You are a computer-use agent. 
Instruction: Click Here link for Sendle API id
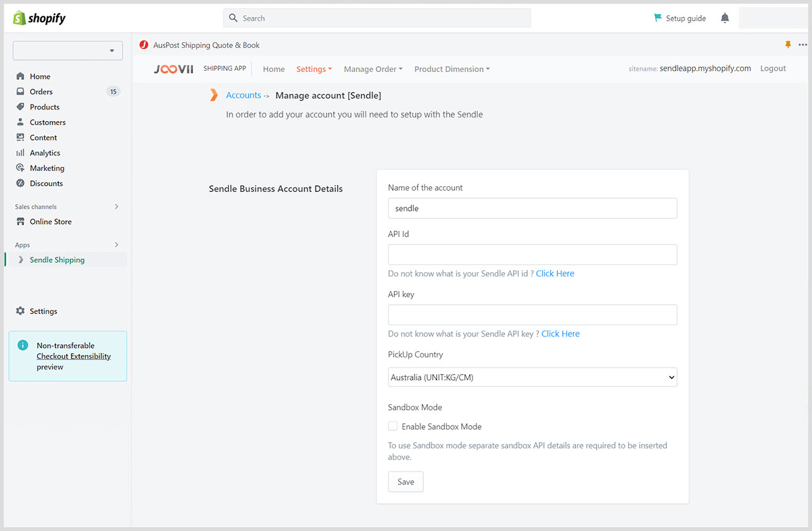(x=555, y=273)
